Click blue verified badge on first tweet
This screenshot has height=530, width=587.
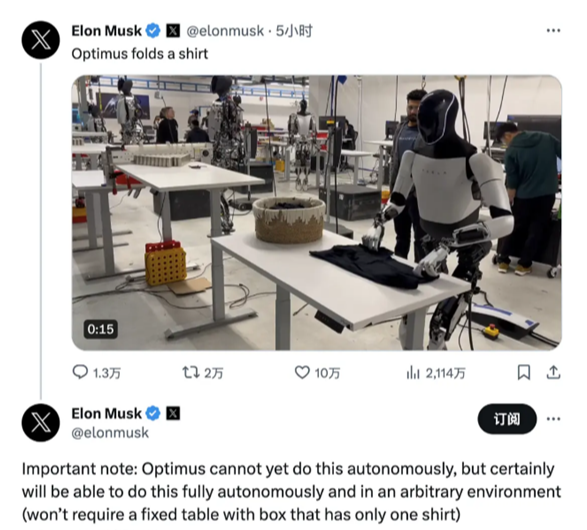[153, 31]
